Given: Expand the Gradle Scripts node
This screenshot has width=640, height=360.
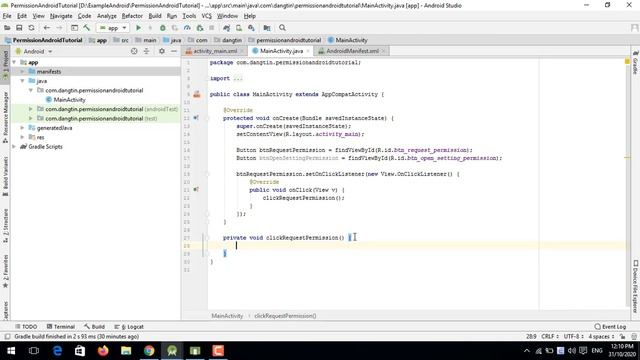Looking at the screenshot, I should coord(15,147).
